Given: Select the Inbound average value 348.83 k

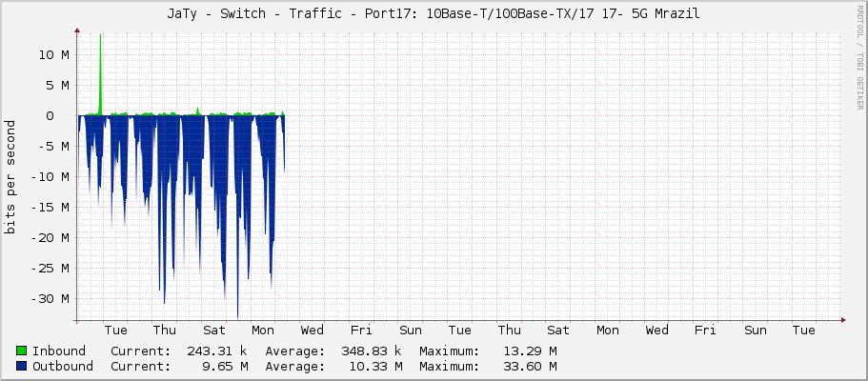Looking at the screenshot, I should (x=371, y=351).
